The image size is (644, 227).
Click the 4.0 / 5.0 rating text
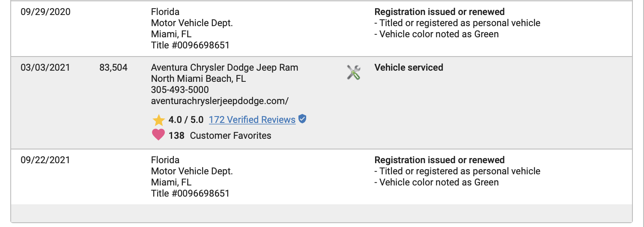(186, 120)
